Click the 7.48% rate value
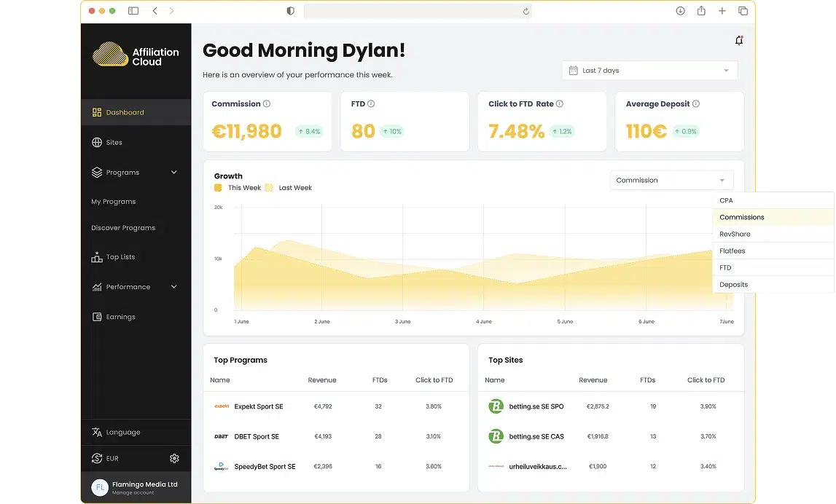The image size is (836, 504). [517, 131]
